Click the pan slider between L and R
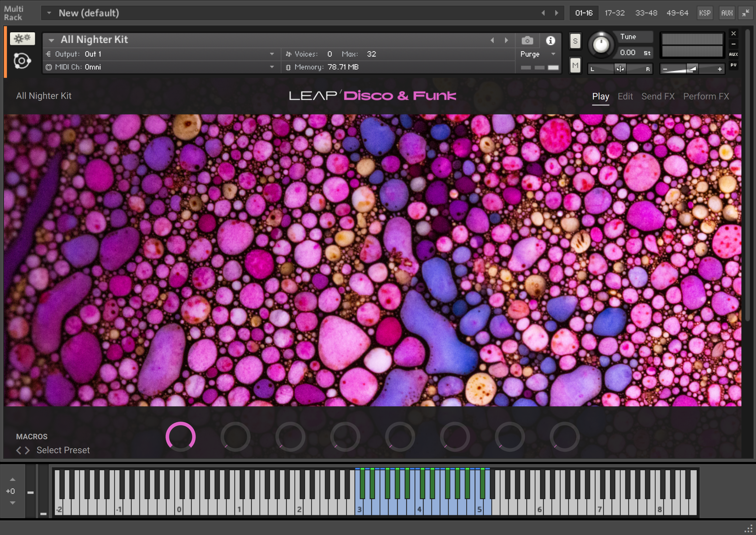 click(x=620, y=69)
